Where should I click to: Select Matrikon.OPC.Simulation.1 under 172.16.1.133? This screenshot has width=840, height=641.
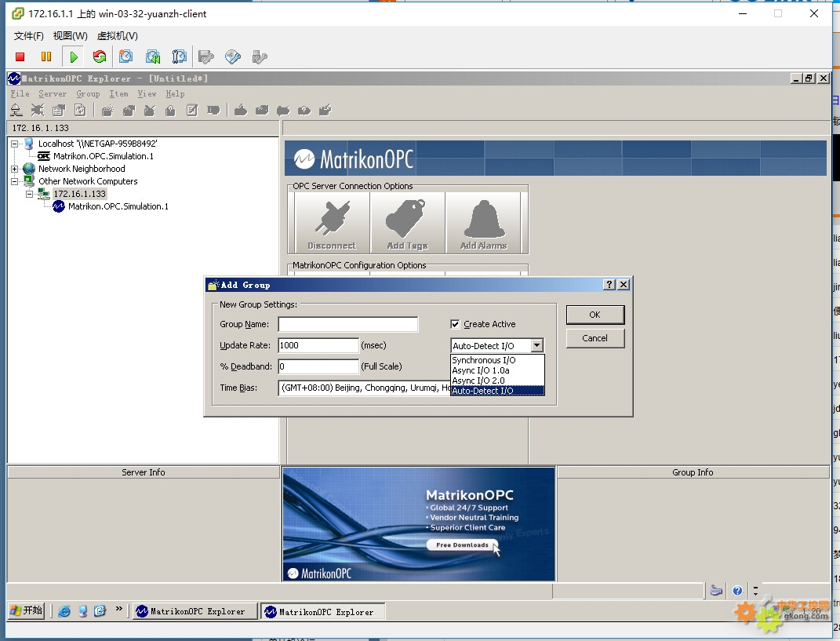pyautogui.click(x=118, y=206)
